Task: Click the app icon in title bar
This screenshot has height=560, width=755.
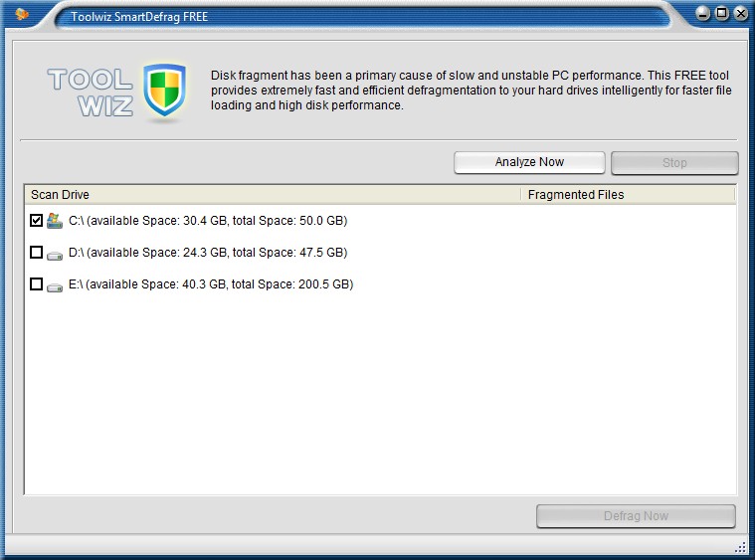Action: pyautogui.click(x=22, y=15)
